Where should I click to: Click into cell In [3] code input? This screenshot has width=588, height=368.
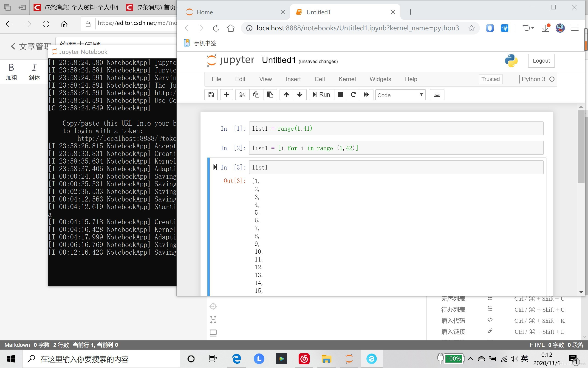pos(396,167)
